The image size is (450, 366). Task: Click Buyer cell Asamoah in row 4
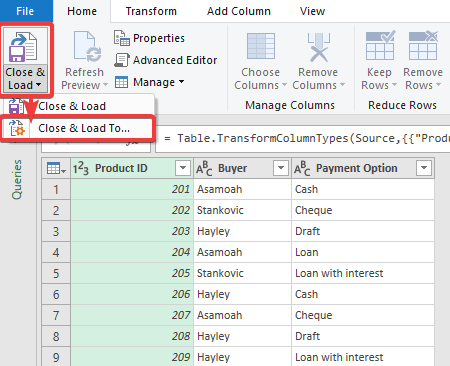coord(242,252)
